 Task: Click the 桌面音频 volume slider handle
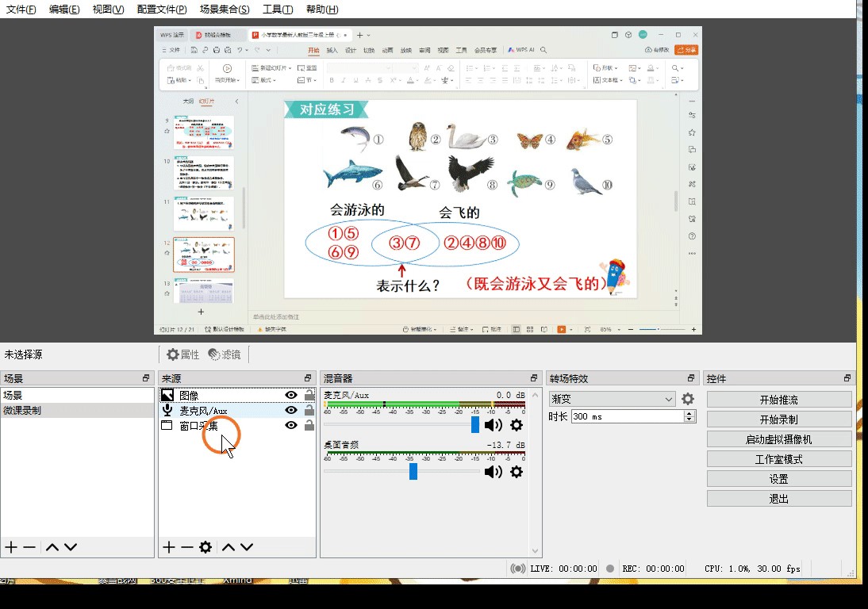[413, 472]
